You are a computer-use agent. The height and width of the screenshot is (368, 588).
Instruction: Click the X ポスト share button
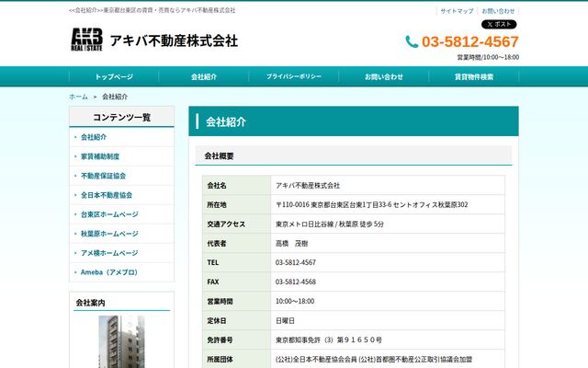click(x=499, y=25)
